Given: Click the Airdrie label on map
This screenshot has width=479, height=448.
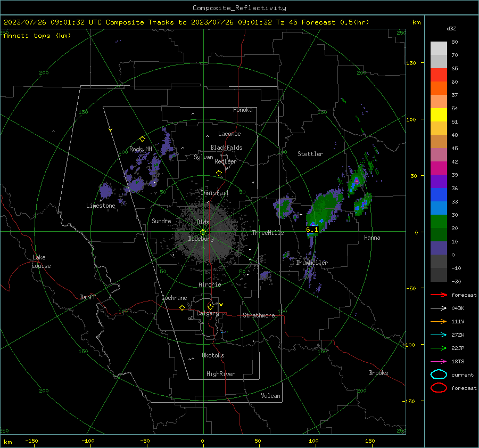Looking at the screenshot, I should tap(210, 284).
